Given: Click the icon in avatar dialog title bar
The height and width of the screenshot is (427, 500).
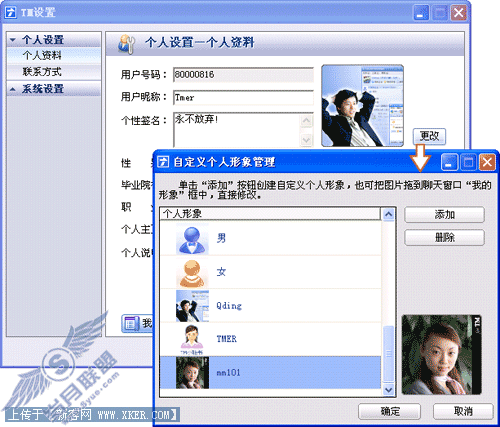Looking at the screenshot, I should point(163,162).
